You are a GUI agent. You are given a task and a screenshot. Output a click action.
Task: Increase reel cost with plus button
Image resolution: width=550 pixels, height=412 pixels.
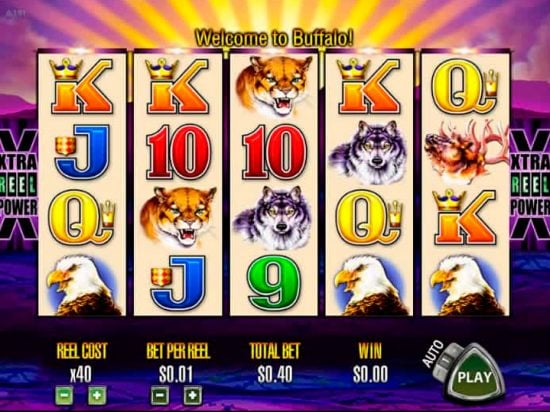coord(97,396)
